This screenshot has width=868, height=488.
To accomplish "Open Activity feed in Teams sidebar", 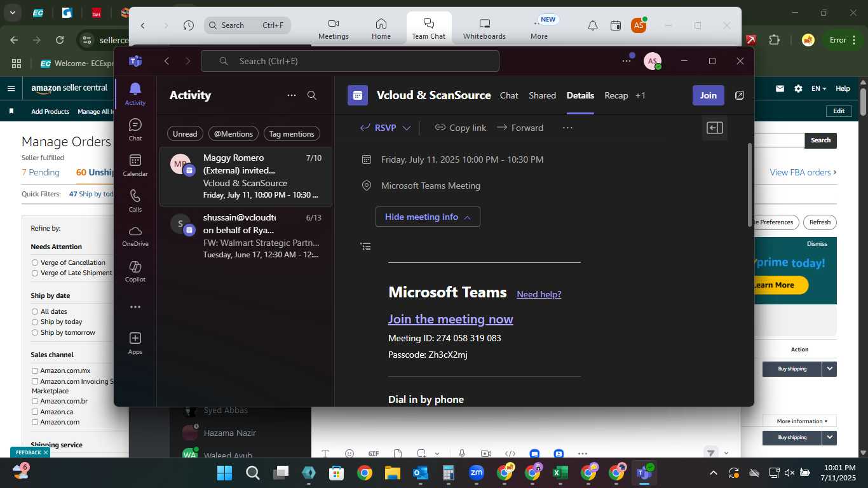I will click(135, 93).
